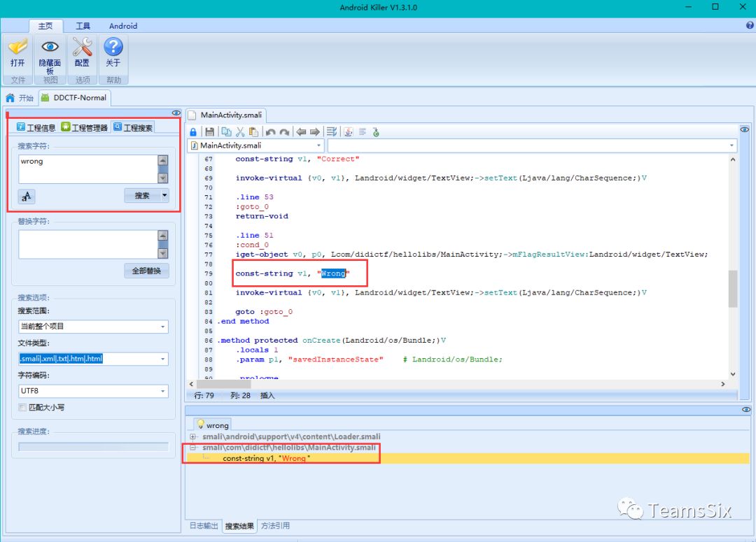The height and width of the screenshot is (542, 756).
Task: Click the 全部替换 replace all button
Action: [x=146, y=271]
